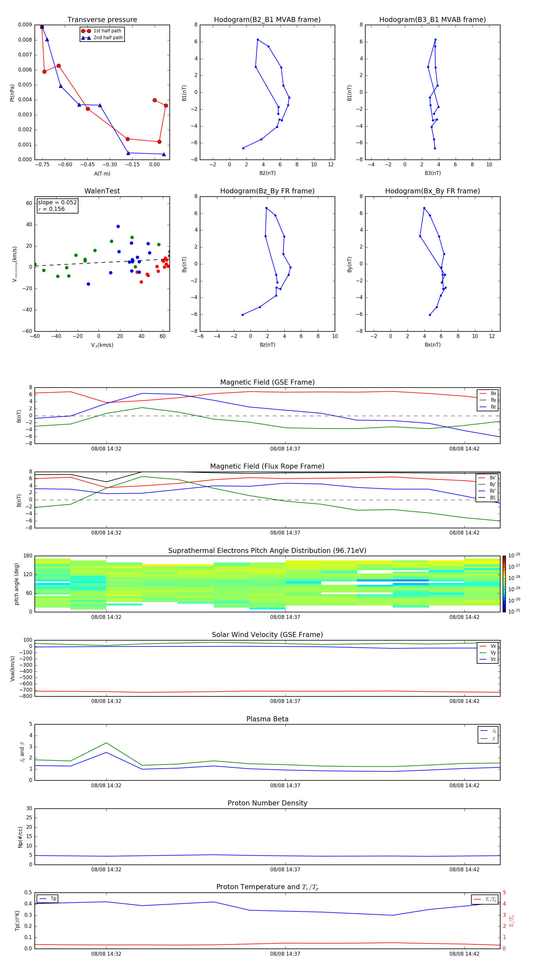The width and height of the screenshot is (535, 980).
Task: Click '08/08 14:37' under Pitch Angle Distribution plot
Action: (x=285, y=617)
